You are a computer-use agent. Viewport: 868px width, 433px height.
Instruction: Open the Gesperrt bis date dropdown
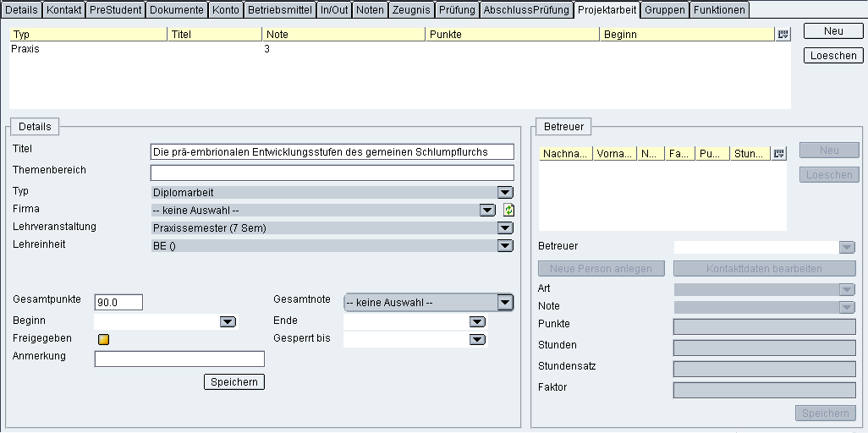pyautogui.click(x=477, y=340)
